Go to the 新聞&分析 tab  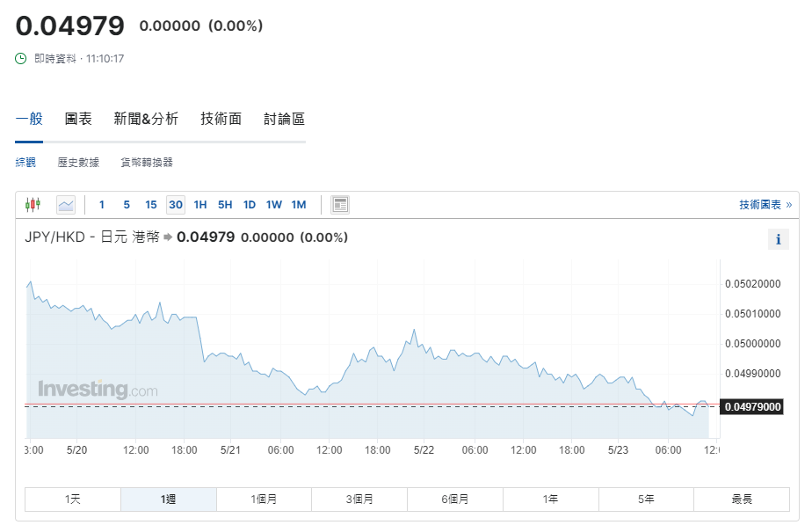coord(146,119)
